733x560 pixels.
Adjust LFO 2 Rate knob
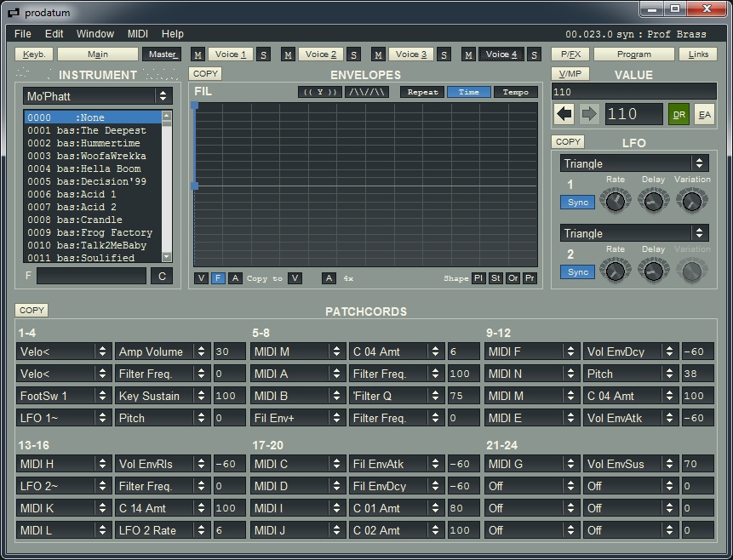(616, 271)
